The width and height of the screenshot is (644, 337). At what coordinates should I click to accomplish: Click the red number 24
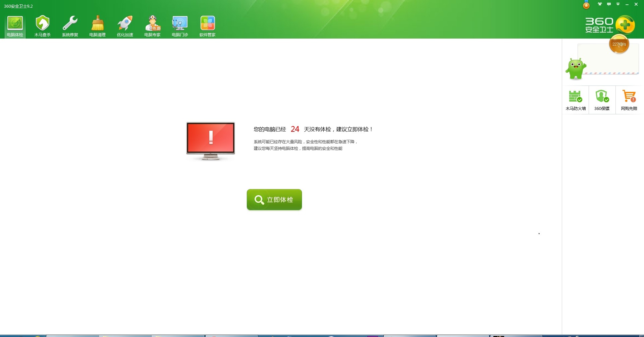coord(295,129)
